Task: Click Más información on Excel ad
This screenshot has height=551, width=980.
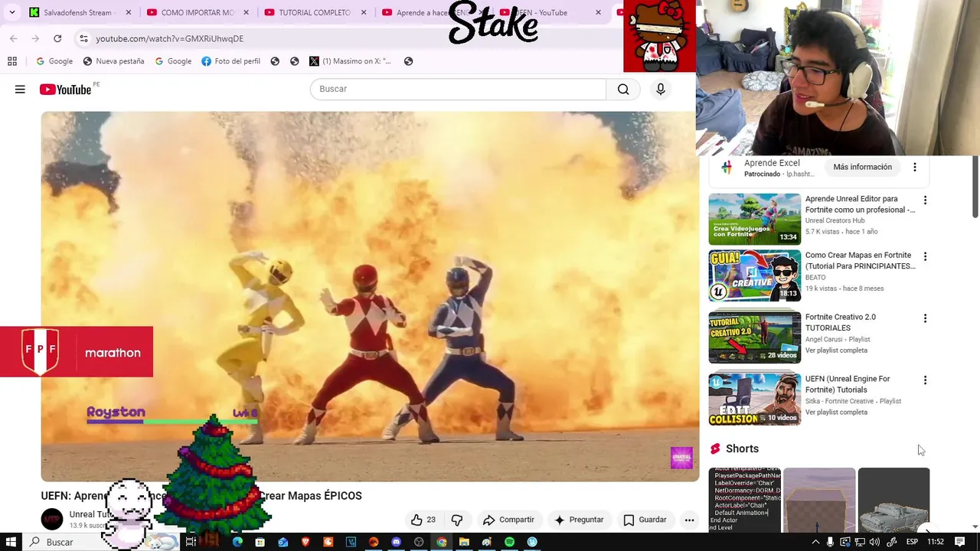Action: [x=863, y=167]
